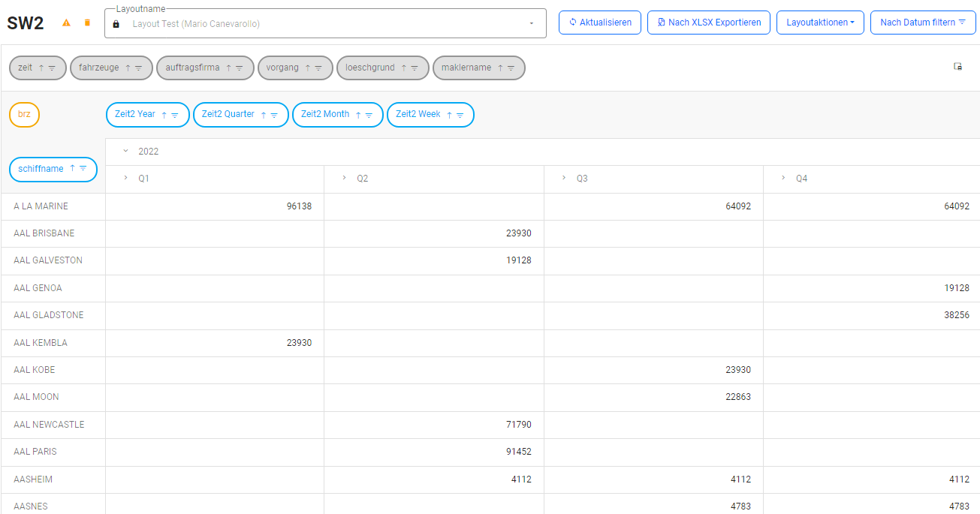
Task: Expand the Q3 quarter column
Action: 564,179
